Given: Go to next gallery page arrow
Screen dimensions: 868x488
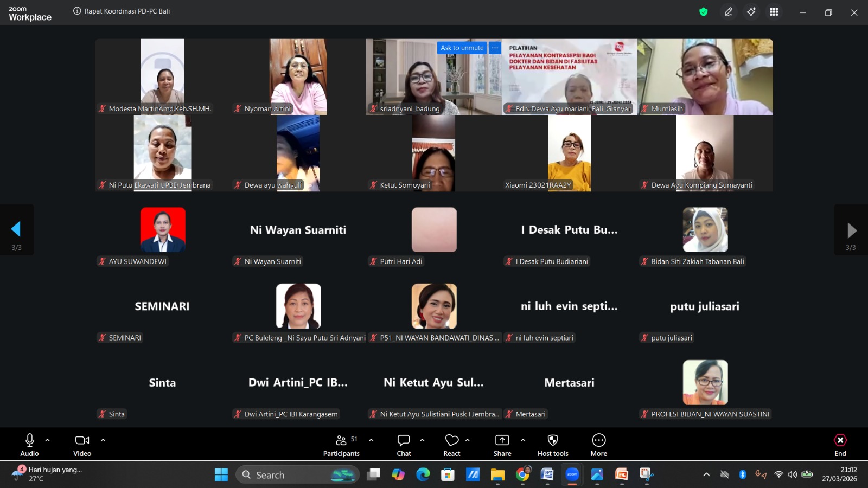Looking at the screenshot, I should (x=851, y=230).
